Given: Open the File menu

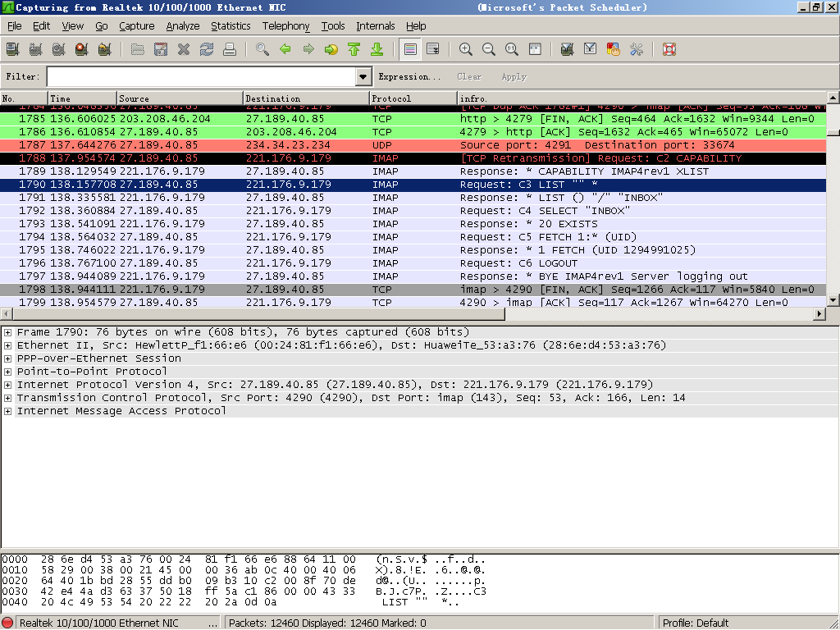Looking at the screenshot, I should [x=15, y=25].
